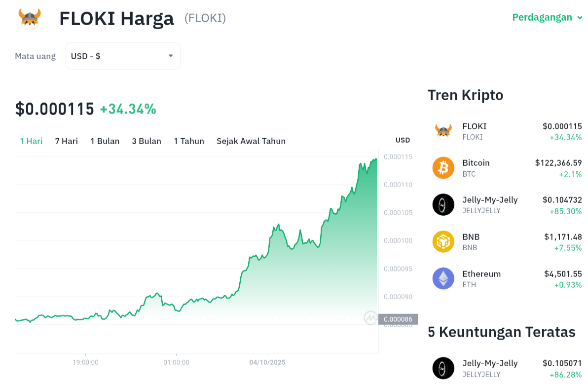Switch chart to 7 Hari
This screenshot has height=386, width=588.
[67, 141]
